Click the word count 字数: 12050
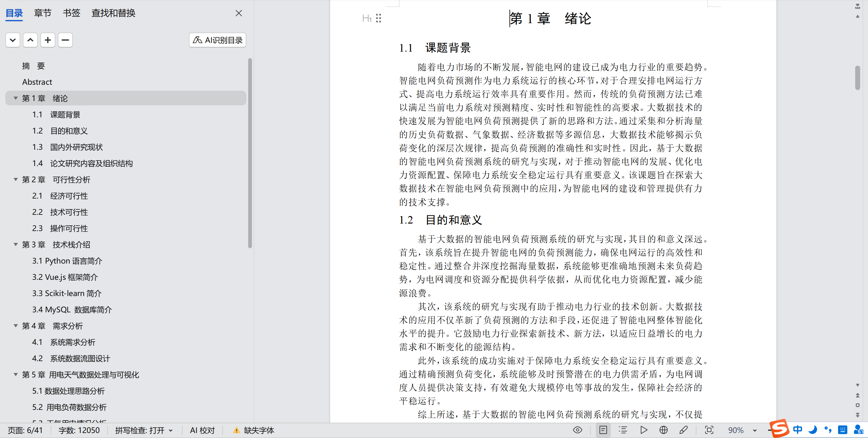Viewport: 868px width, 438px height. pyautogui.click(x=79, y=430)
